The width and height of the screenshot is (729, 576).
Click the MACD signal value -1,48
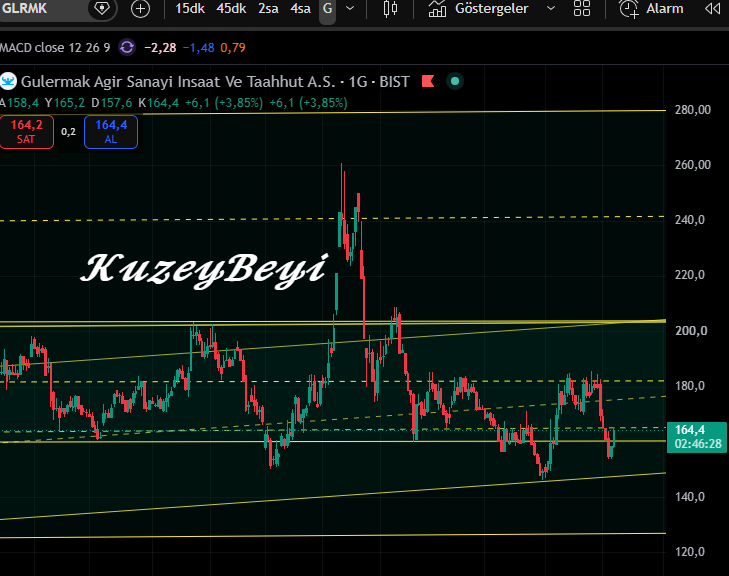click(x=199, y=48)
